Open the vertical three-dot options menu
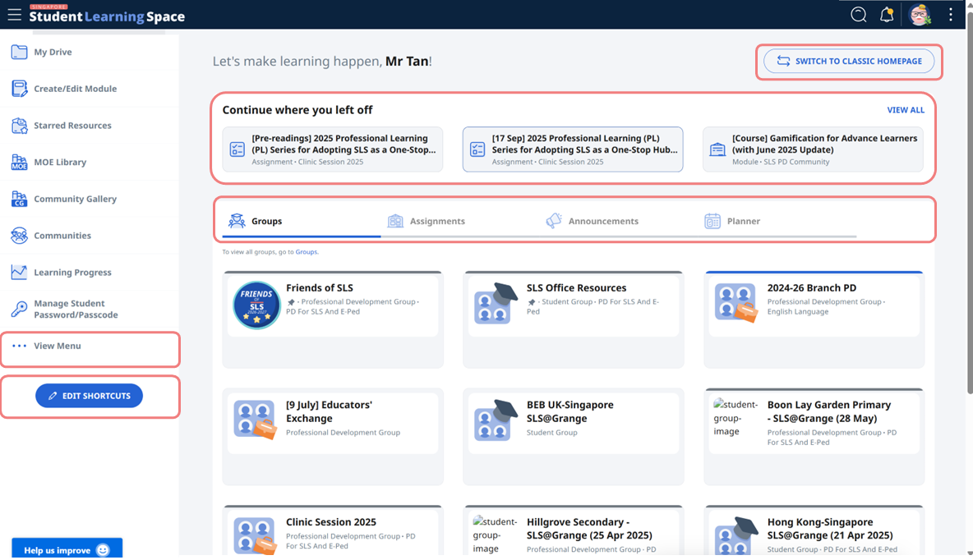 pos(950,15)
